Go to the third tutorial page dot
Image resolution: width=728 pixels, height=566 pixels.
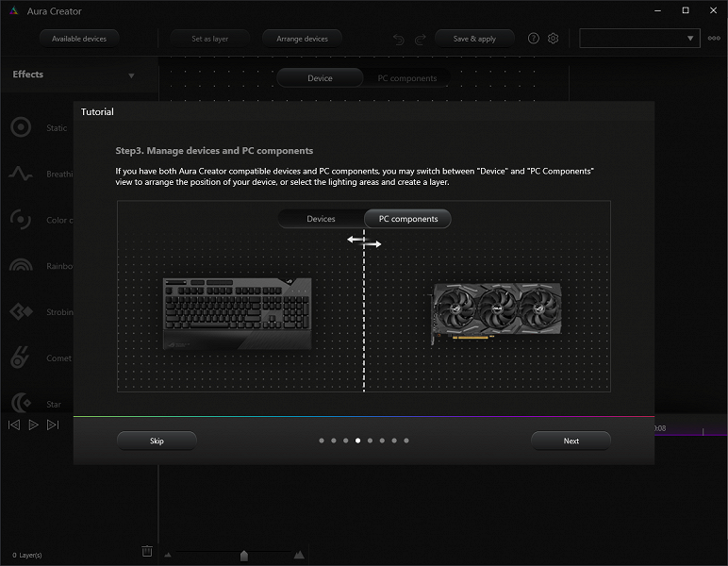[346, 441]
